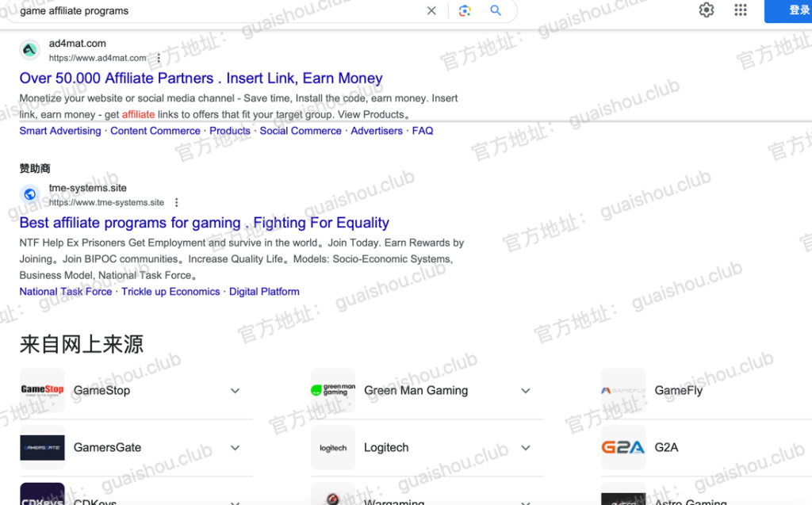The width and height of the screenshot is (812, 505).
Task: Select the GameStop source label
Action: (x=101, y=391)
